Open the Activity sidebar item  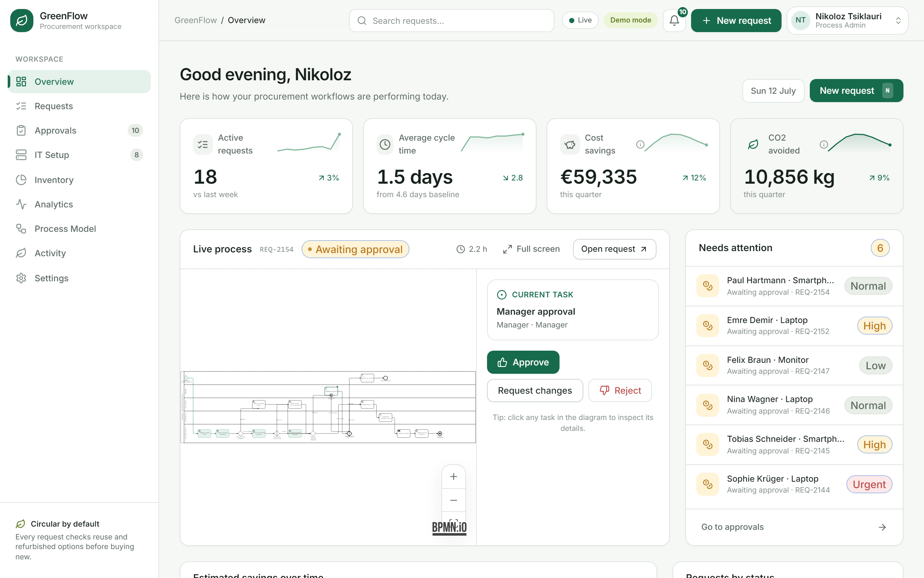point(80,253)
